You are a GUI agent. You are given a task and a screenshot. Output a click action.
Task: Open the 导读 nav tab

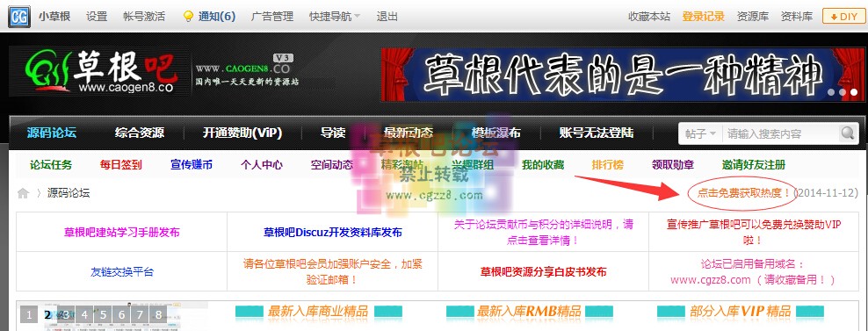tap(333, 133)
